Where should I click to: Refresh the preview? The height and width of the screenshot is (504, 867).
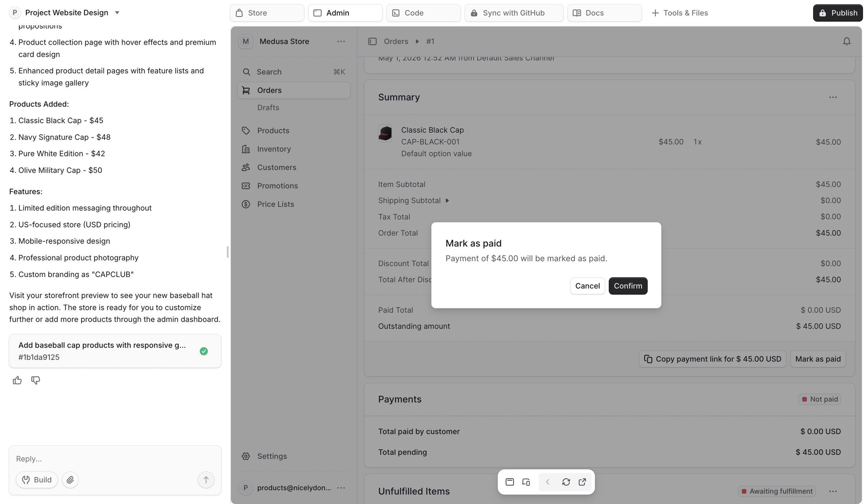566,482
